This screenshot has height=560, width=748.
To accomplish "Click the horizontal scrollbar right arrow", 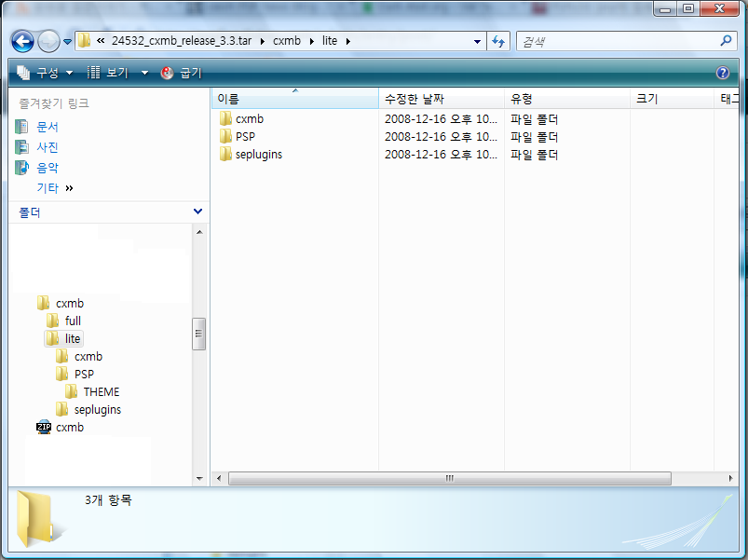I will click(730, 478).
